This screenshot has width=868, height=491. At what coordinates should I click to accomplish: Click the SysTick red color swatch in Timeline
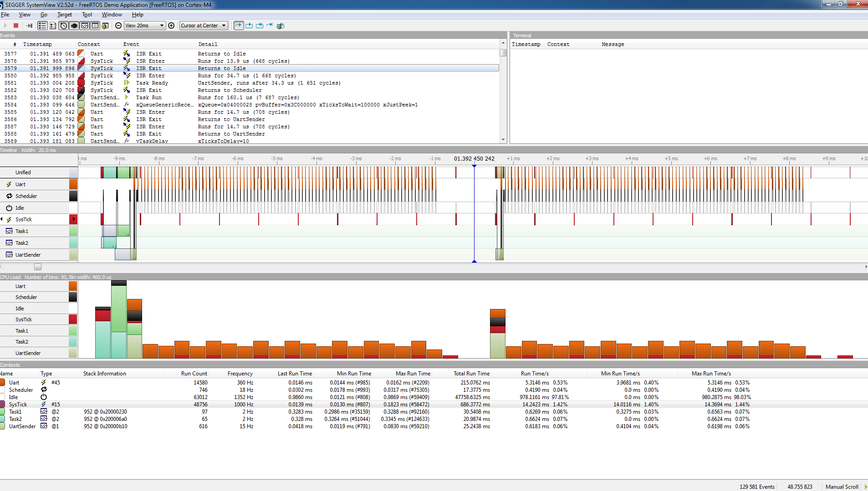73,219
